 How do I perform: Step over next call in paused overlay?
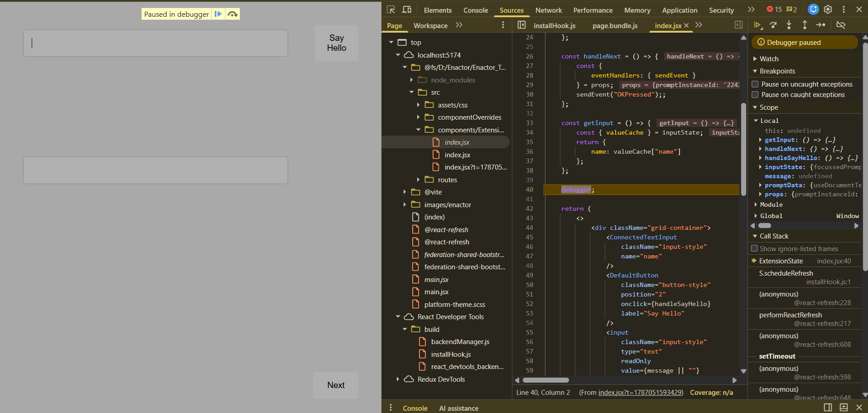click(232, 14)
